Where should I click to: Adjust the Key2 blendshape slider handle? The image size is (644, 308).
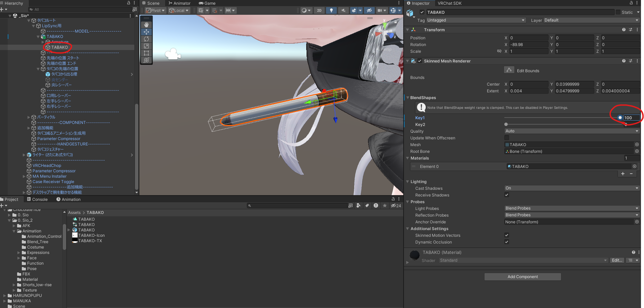[x=506, y=124]
